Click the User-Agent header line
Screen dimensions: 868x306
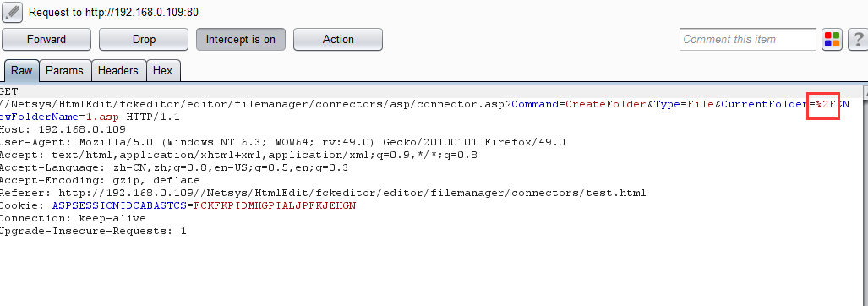pos(282,142)
